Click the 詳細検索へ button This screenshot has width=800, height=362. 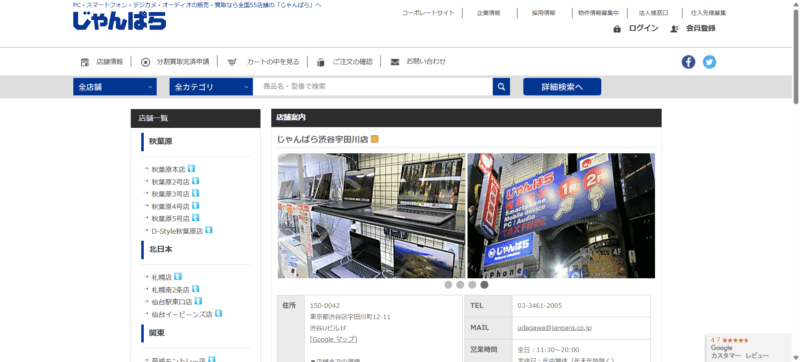click(x=562, y=87)
